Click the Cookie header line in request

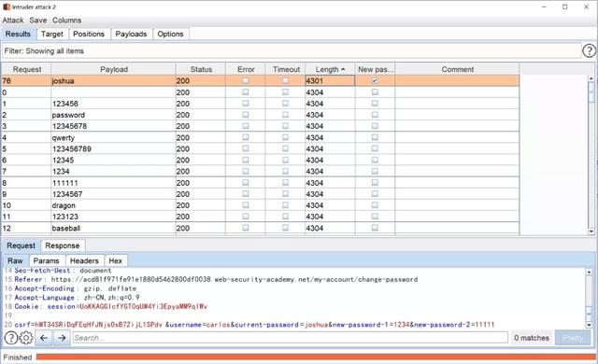[111, 306]
